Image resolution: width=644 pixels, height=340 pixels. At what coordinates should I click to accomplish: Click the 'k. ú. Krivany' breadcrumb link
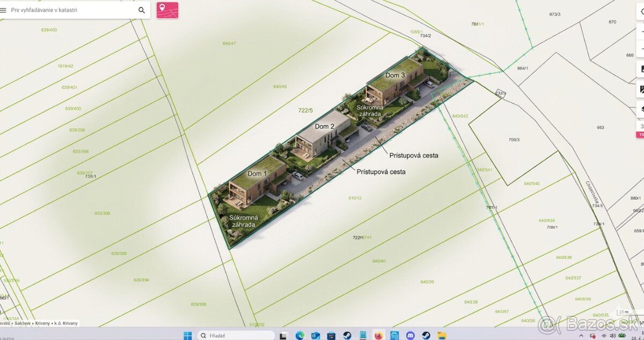coord(66,323)
